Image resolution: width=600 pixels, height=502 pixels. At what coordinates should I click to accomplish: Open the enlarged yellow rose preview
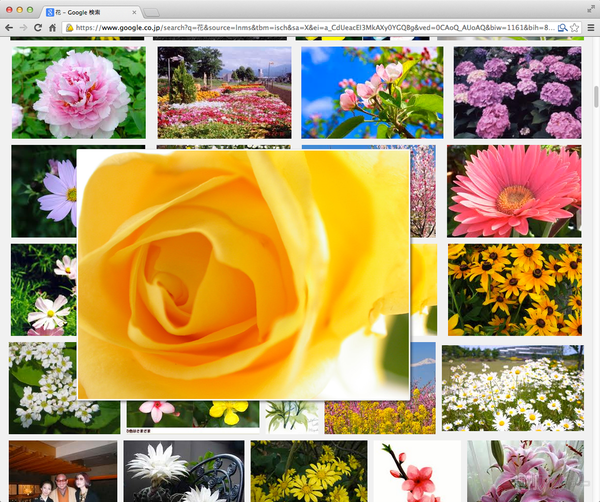[x=243, y=275]
